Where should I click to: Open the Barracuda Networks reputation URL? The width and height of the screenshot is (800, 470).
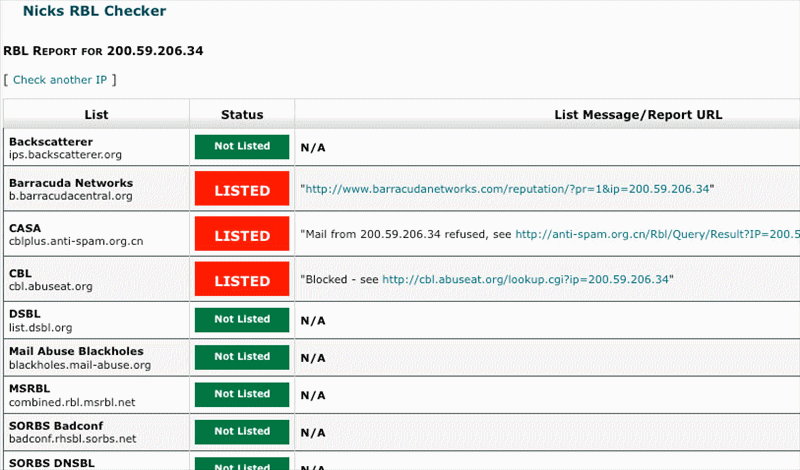point(507,189)
